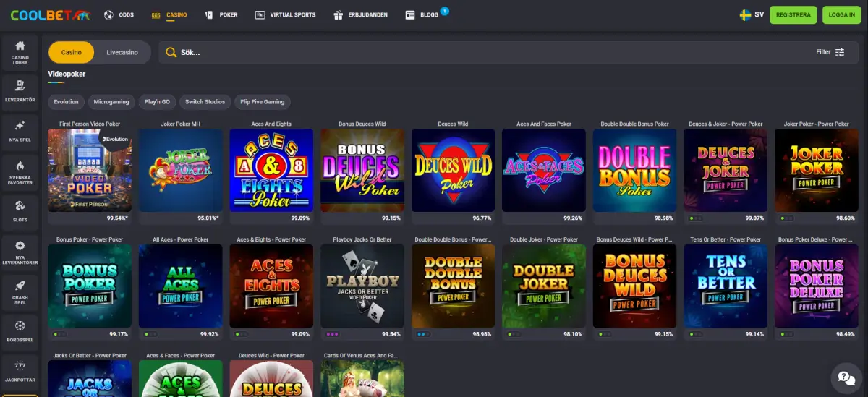The width and height of the screenshot is (868, 397).
Task: Open Bordsspel sidebar section
Action: [20, 332]
